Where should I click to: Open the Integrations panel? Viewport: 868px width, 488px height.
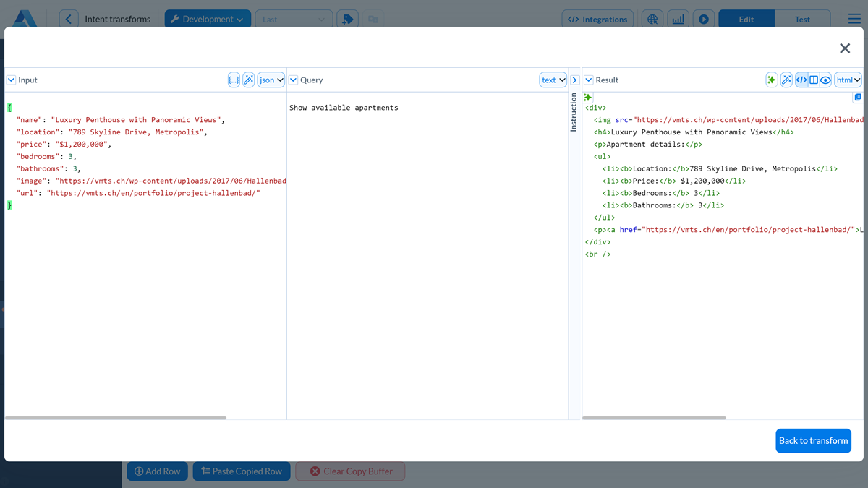coord(597,18)
